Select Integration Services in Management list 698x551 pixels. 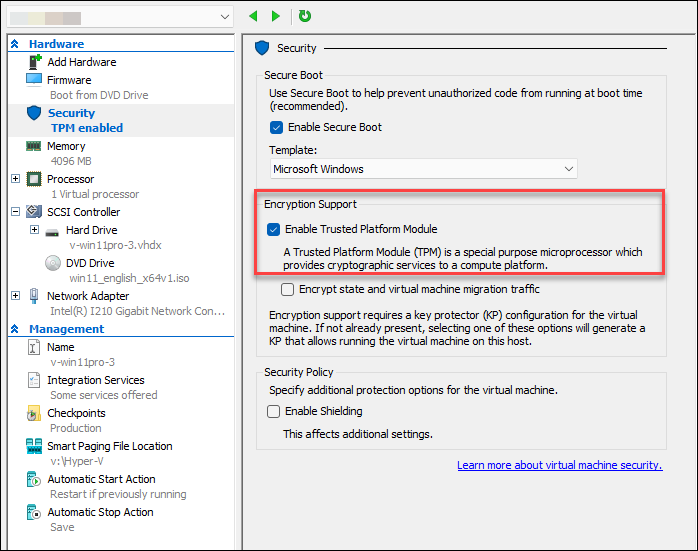95,380
